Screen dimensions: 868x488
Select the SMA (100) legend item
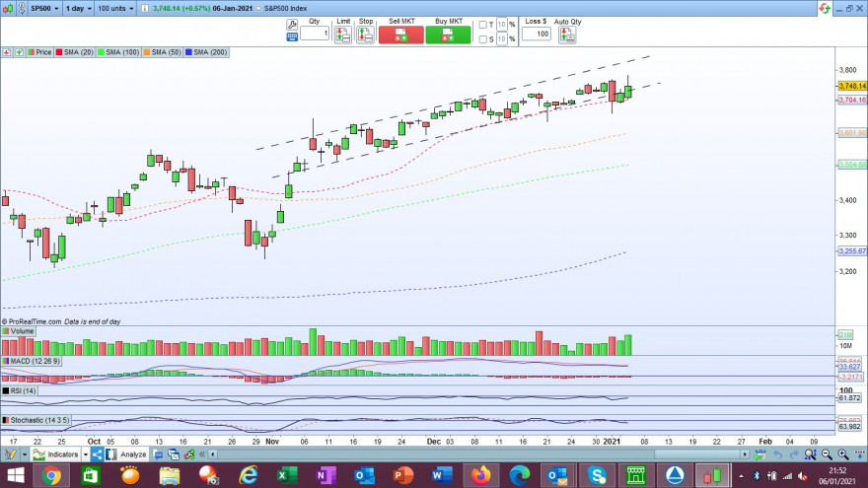click(x=118, y=52)
